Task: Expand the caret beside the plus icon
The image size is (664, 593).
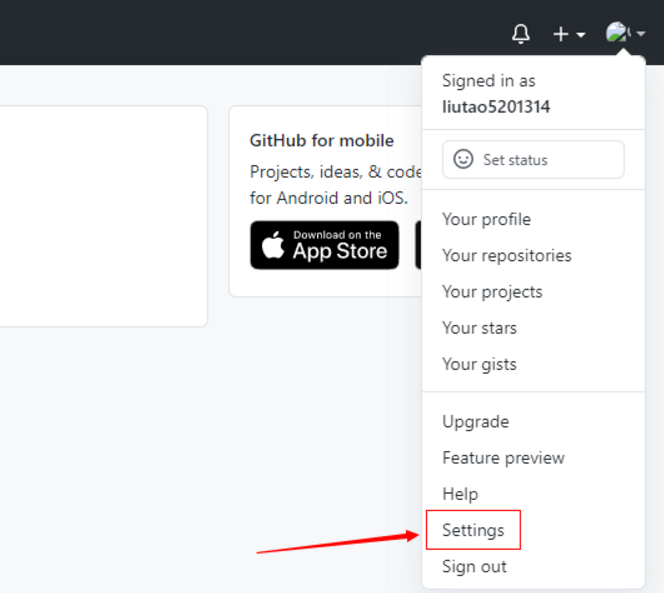Action: pos(581,35)
